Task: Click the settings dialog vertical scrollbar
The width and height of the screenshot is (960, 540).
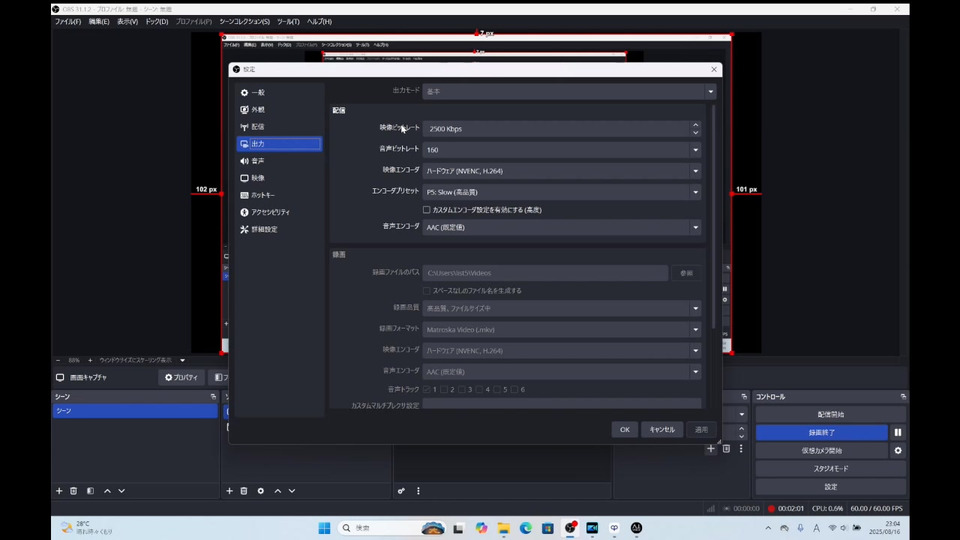Action: pos(713,216)
